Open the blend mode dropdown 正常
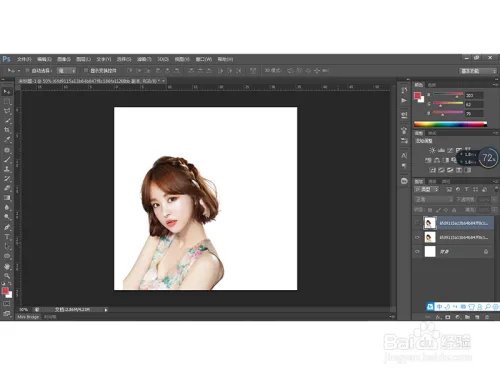The image size is (500, 375). 434,200
